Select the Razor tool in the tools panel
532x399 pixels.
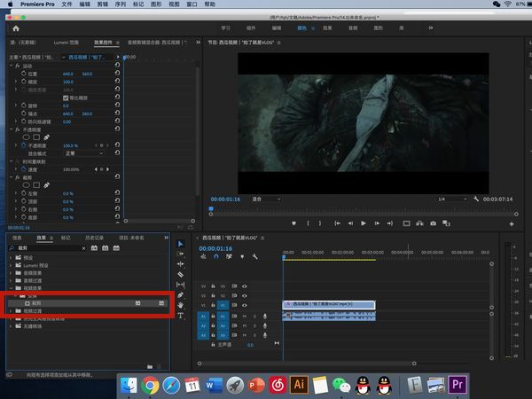click(x=181, y=274)
